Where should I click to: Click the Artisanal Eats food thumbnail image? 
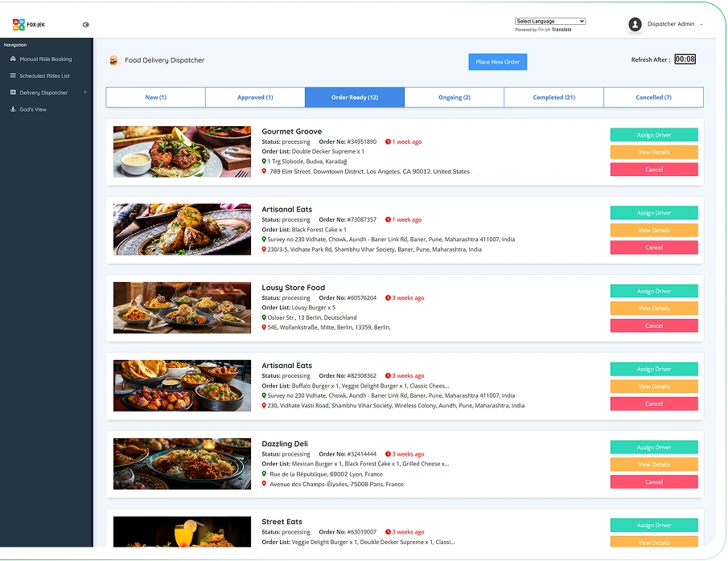(182, 229)
